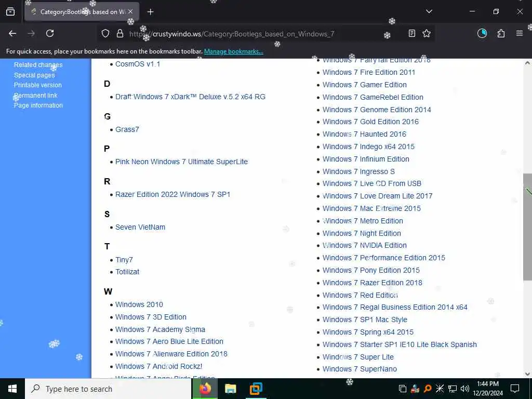
Task: Open the blue circular toolbar extension icon
Action: (482, 33)
